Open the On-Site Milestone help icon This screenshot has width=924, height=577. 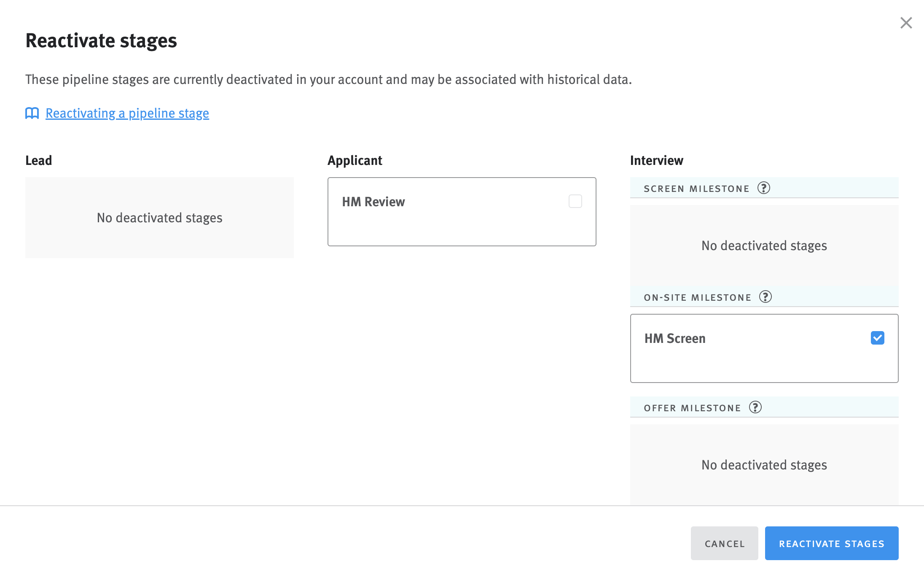pos(766,297)
